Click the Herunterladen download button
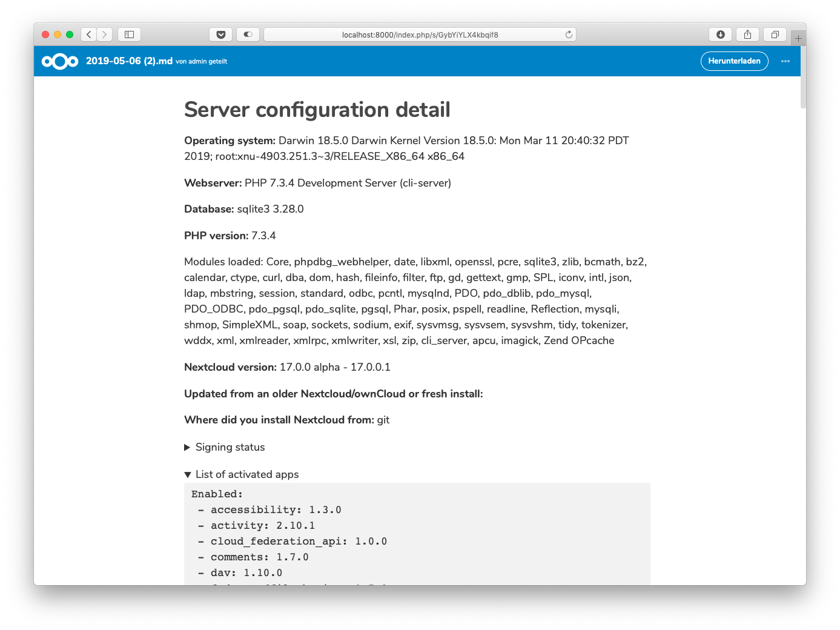The height and width of the screenshot is (630, 840). 735,61
